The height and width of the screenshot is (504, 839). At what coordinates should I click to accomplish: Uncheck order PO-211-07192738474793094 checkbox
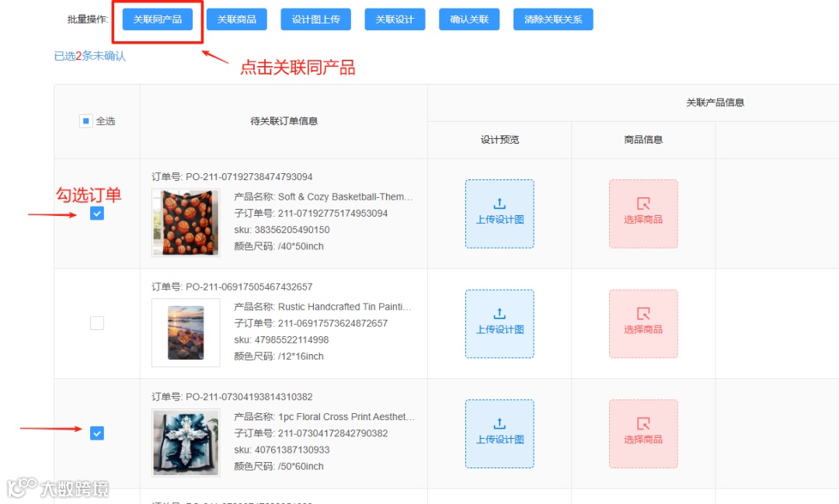coord(97,214)
